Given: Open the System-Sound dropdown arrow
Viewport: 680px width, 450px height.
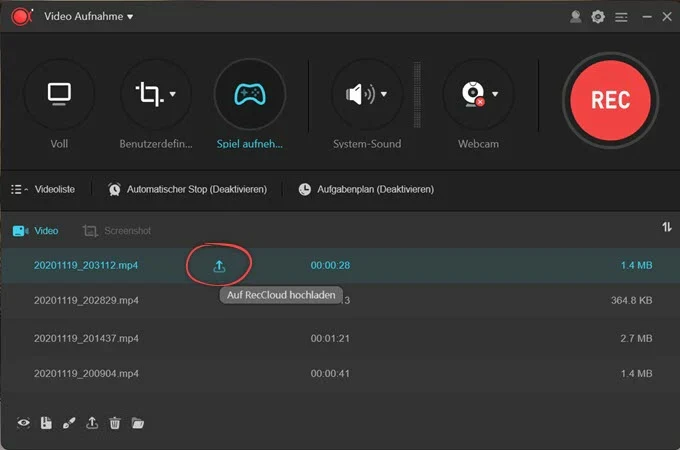Looking at the screenshot, I should point(384,94).
